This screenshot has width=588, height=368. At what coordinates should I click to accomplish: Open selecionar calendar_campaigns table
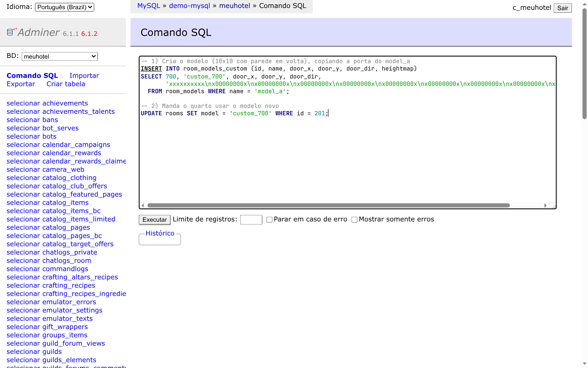click(x=58, y=145)
